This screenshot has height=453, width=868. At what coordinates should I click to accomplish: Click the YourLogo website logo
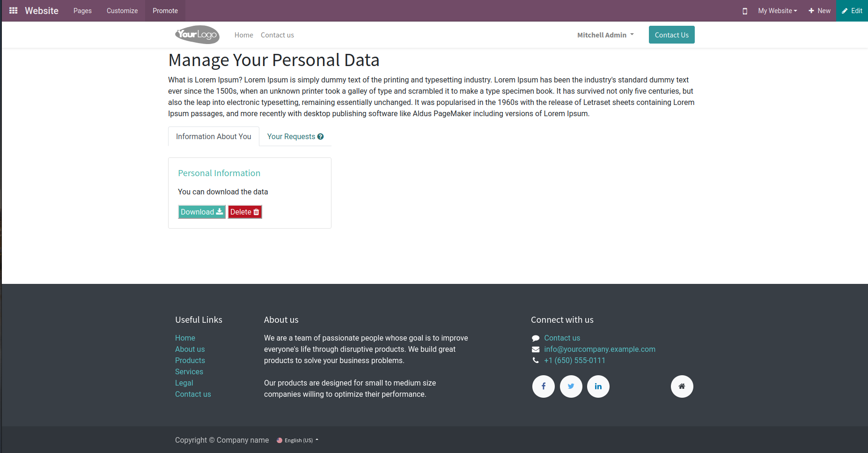[x=197, y=35]
